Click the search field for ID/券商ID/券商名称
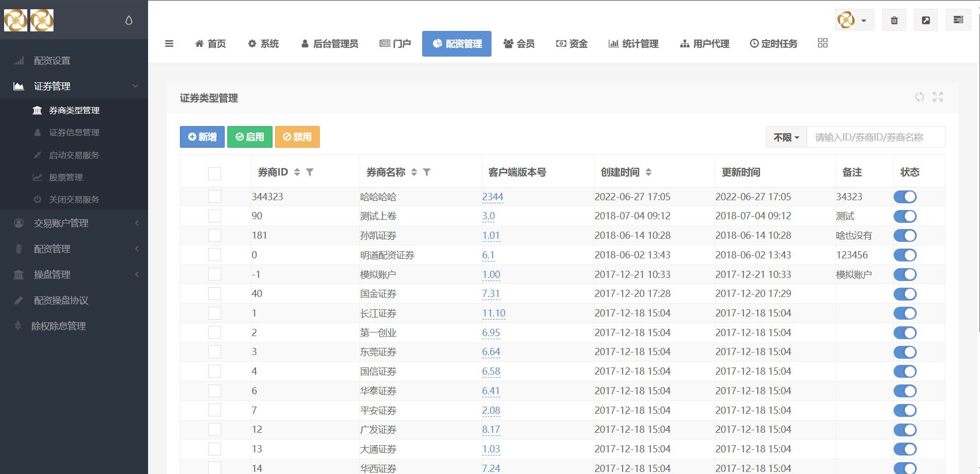The image size is (980, 474). pyautogui.click(x=876, y=137)
